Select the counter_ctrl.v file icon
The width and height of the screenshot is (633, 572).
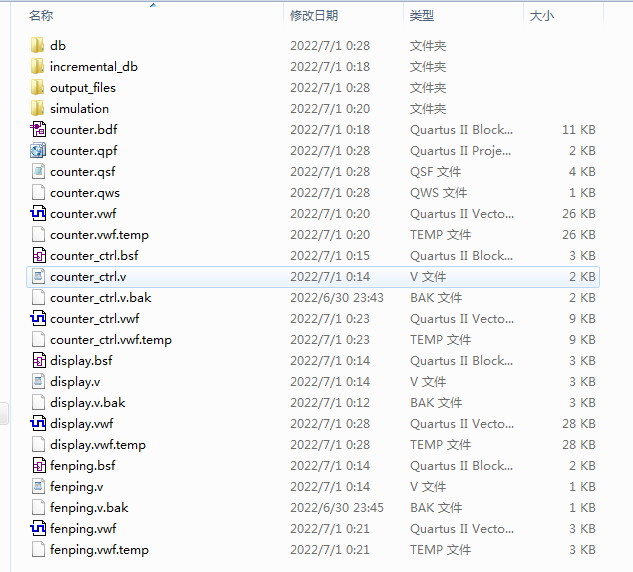(38, 276)
